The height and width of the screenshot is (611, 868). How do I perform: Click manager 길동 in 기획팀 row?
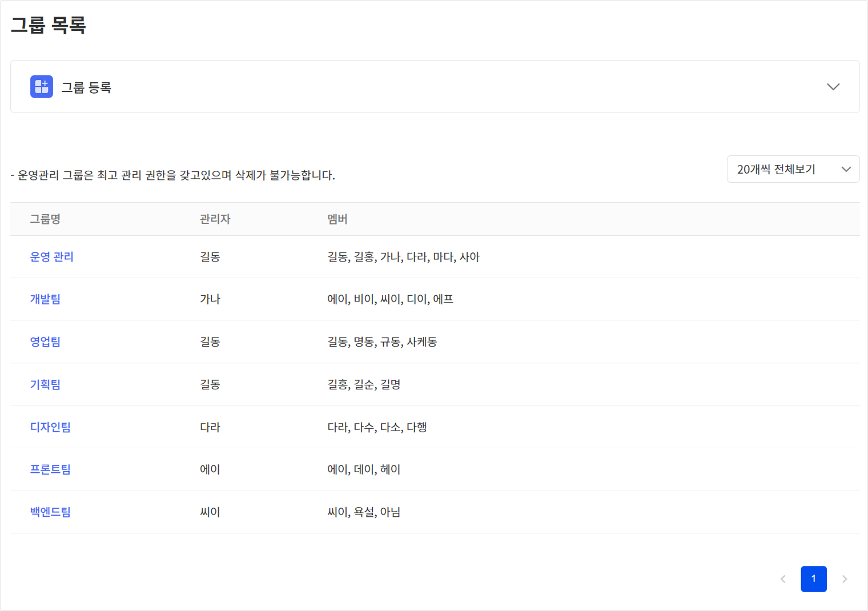coord(210,385)
